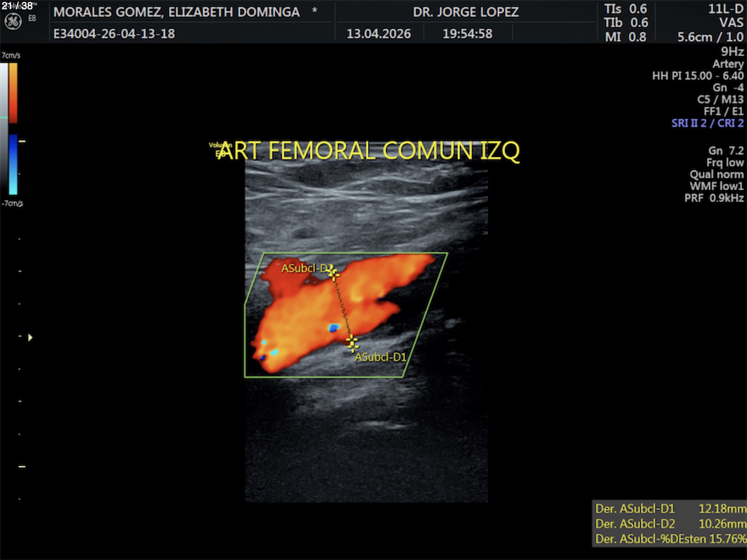Select the lower ASubcl-D1 caliper cross

tap(352, 342)
